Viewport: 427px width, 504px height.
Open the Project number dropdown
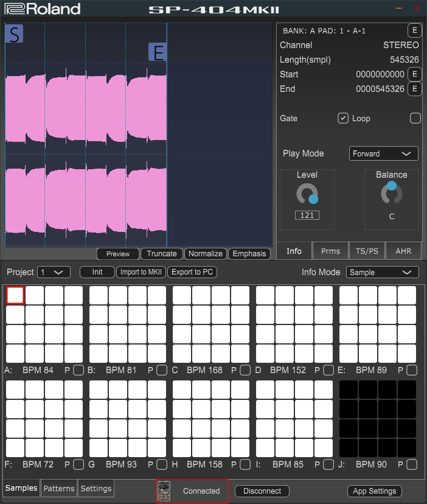click(54, 272)
